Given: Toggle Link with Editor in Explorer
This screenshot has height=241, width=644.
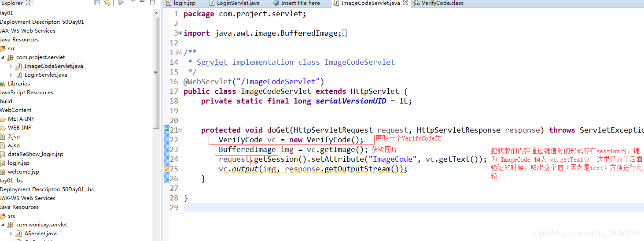Looking at the screenshot, I should point(107,3).
